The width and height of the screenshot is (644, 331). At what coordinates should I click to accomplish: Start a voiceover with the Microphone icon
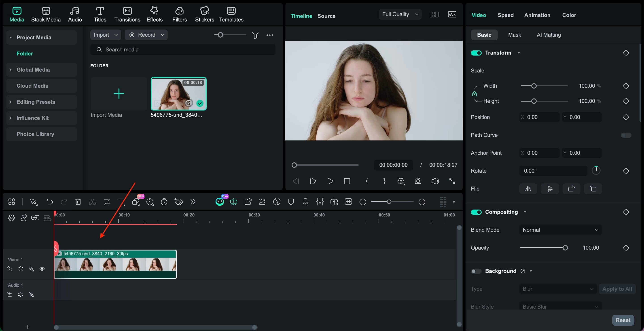click(x=305, y=202)
